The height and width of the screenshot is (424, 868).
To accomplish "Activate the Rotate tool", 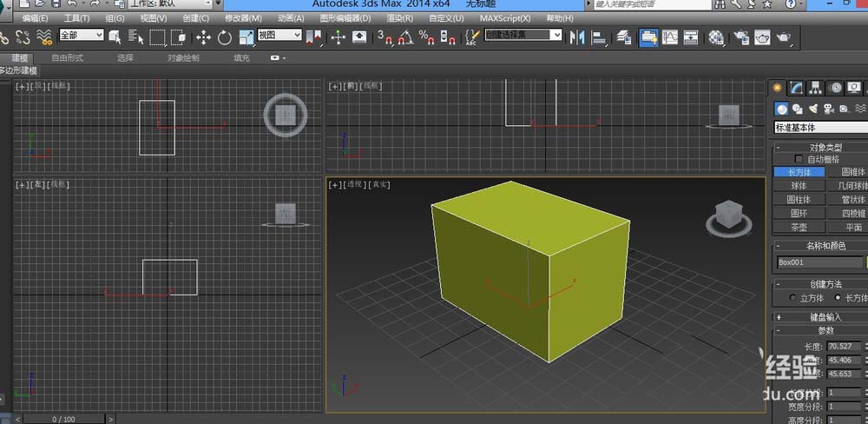I will click(x=225, y=36).
